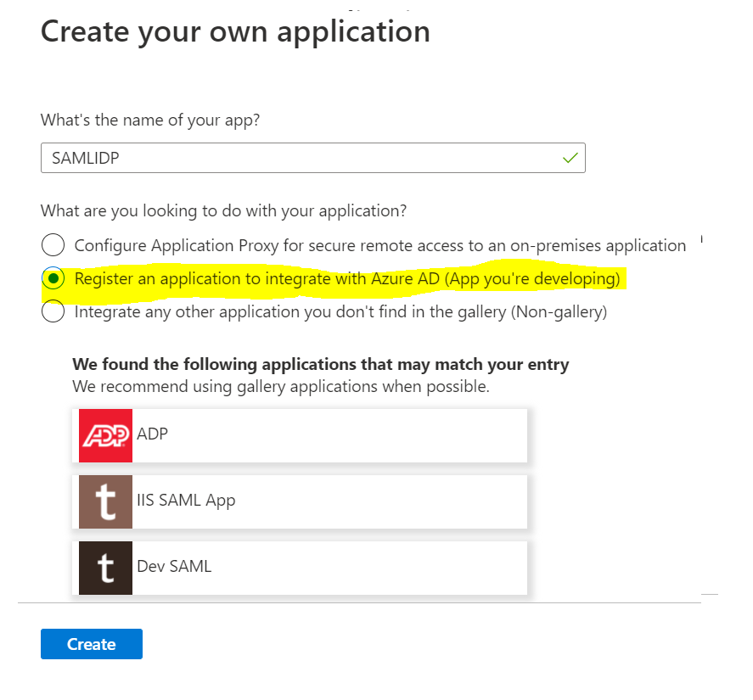753x700 pixels.
Task: Open the ADP gallery application entry
Action: pos(300,435)
